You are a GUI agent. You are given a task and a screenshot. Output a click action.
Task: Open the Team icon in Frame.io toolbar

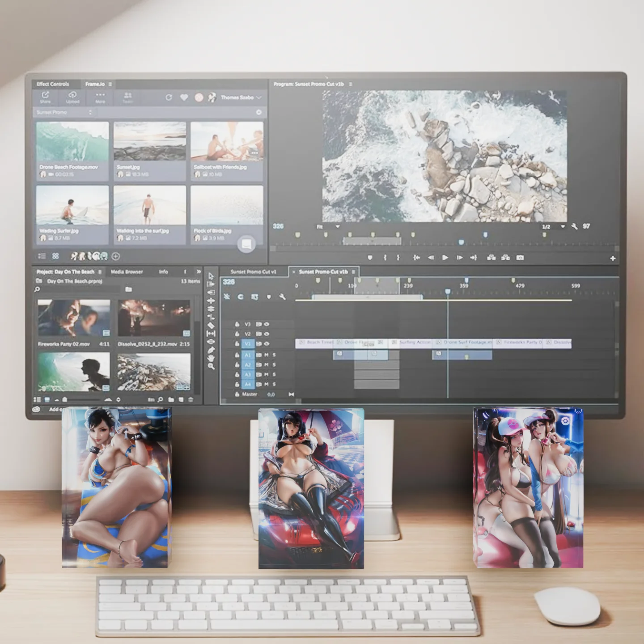pyautogui.click(x=128, y=95)
